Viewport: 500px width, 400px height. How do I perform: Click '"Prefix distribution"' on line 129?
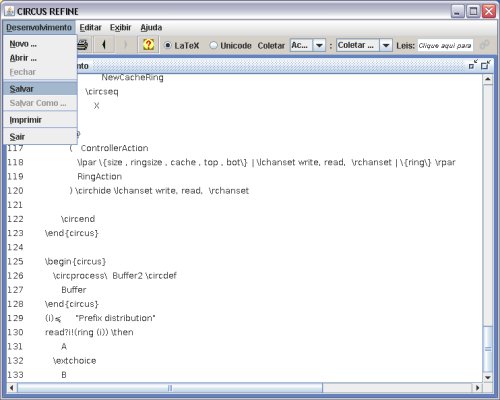[x=115, y=318]
